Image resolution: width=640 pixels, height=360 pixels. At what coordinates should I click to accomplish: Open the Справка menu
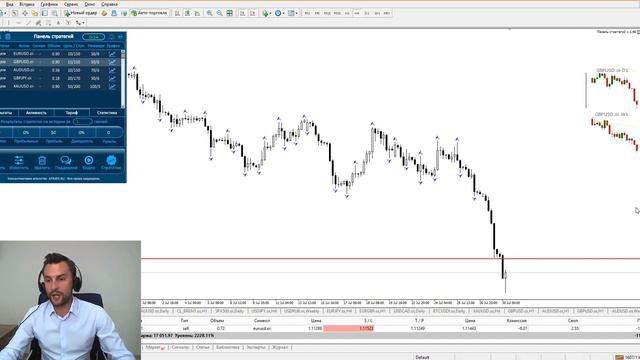coord(109,4)
